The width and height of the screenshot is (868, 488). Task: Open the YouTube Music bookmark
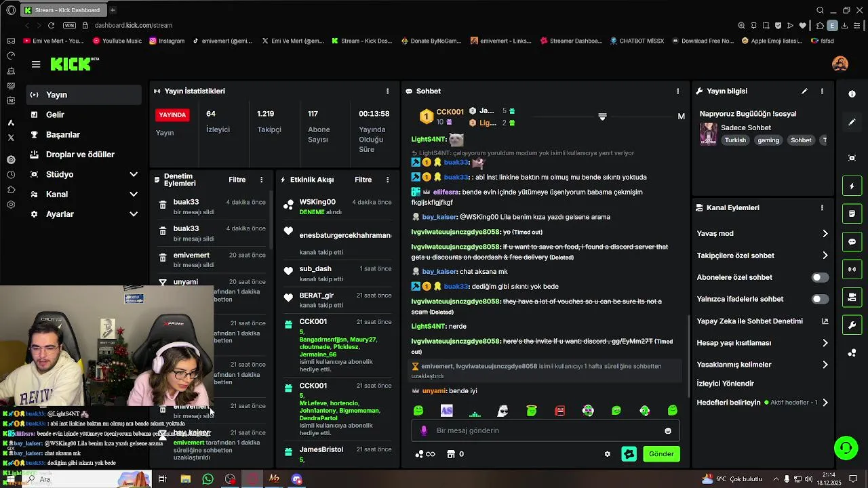click(x=117, y=41)
